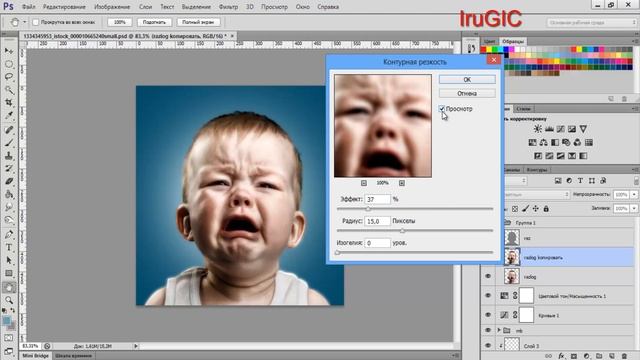Select the Clone Stamp tool
Screen dimensions: 640x360
coord(9,156)
